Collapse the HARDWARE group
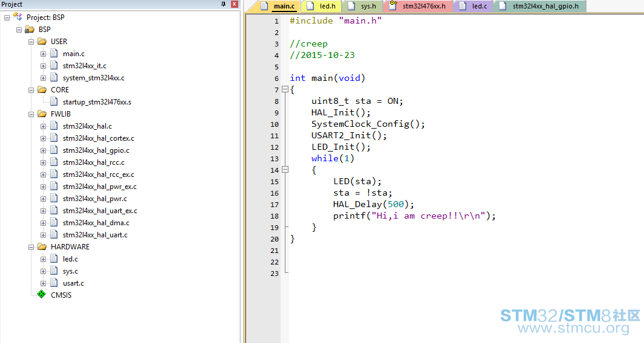644x343 pixels. click(31, 247)
